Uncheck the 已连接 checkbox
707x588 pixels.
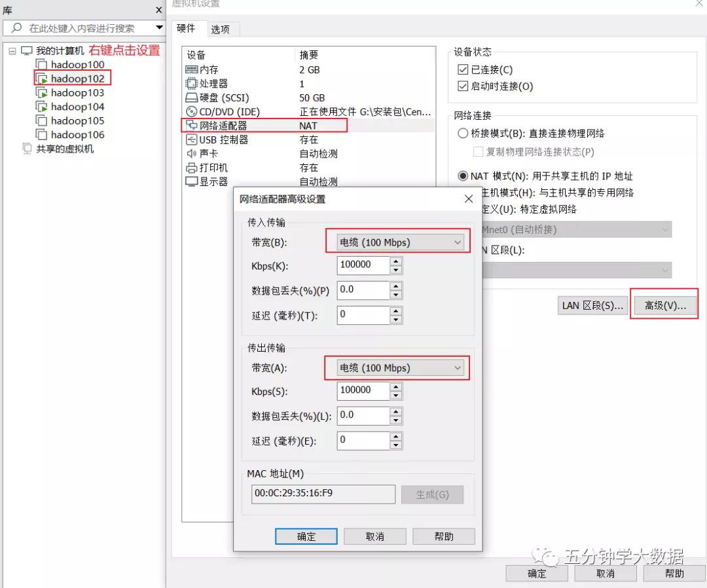point(463,71)
